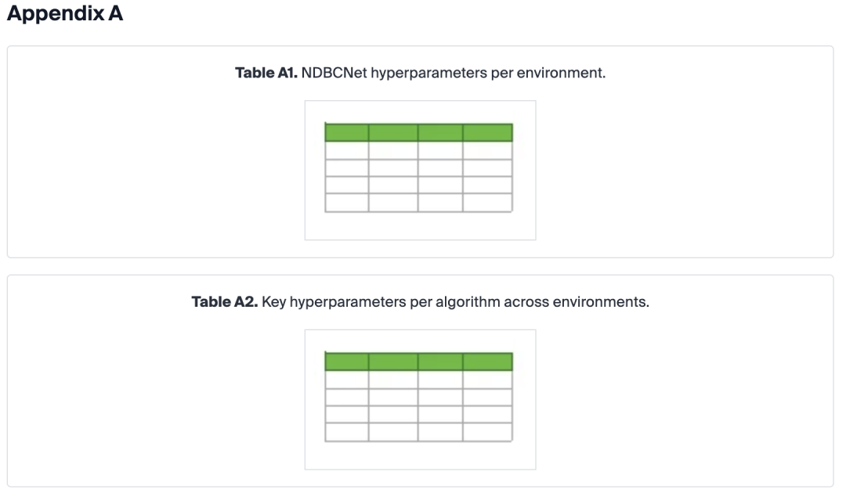The height and width of the screenshot is (504, 846).
Task: Click last green header cell in Table A1 icon
Action: point(487,132)
